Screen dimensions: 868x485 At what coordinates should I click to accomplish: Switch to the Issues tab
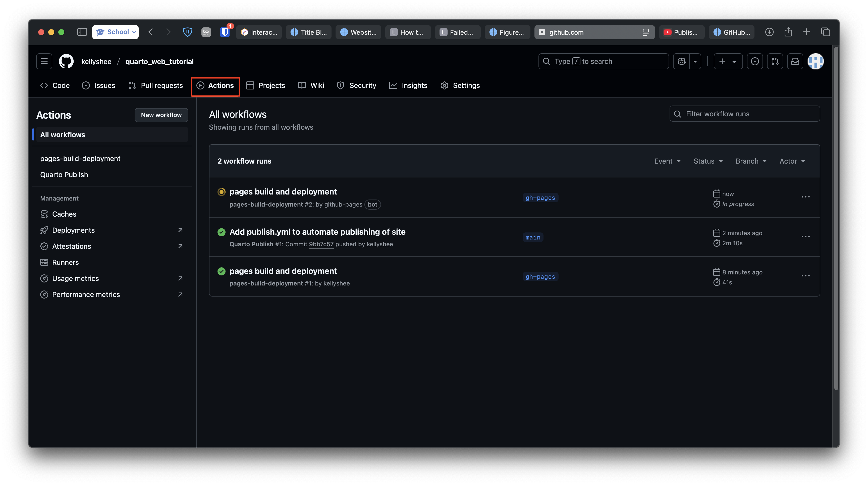pos(98,86)
